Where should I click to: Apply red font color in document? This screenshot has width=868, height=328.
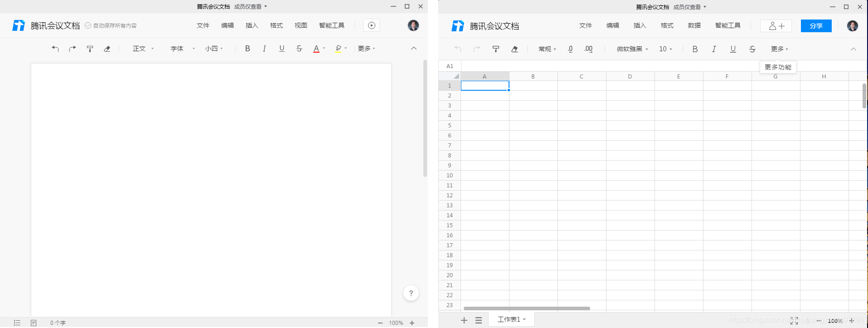[x=316, y=49]
